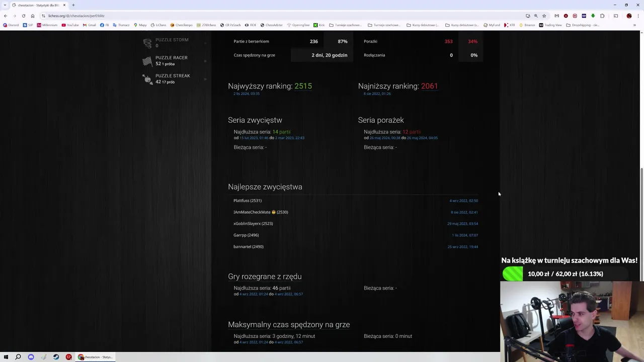Open highest rating date 2 lis 2024 link
Viewport: 644px width, 362px height.
247,94
